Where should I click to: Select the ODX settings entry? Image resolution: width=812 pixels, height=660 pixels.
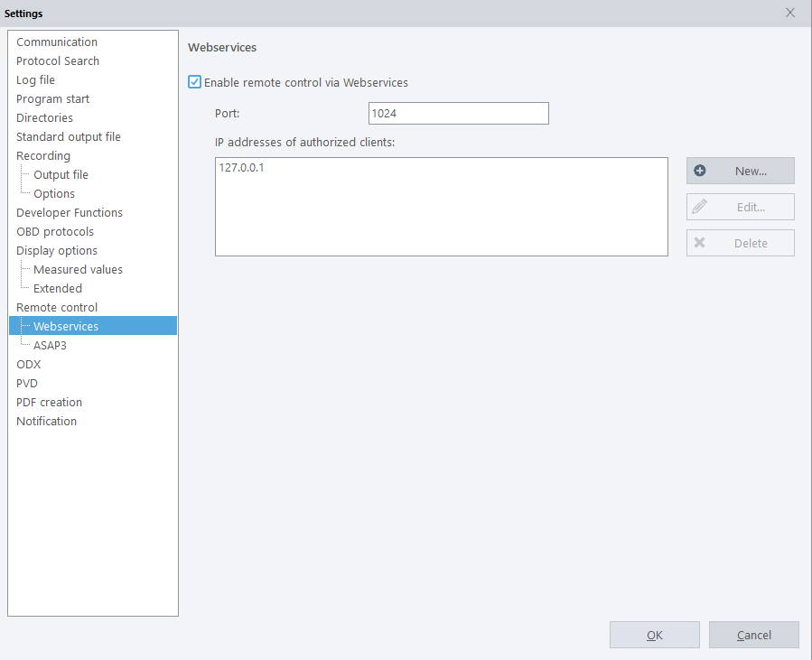(29, 365)
